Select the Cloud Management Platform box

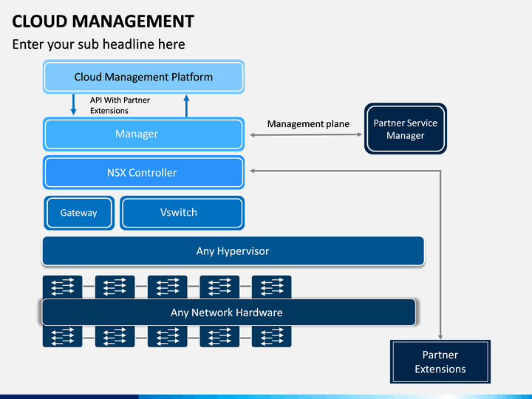click(143, 77)
